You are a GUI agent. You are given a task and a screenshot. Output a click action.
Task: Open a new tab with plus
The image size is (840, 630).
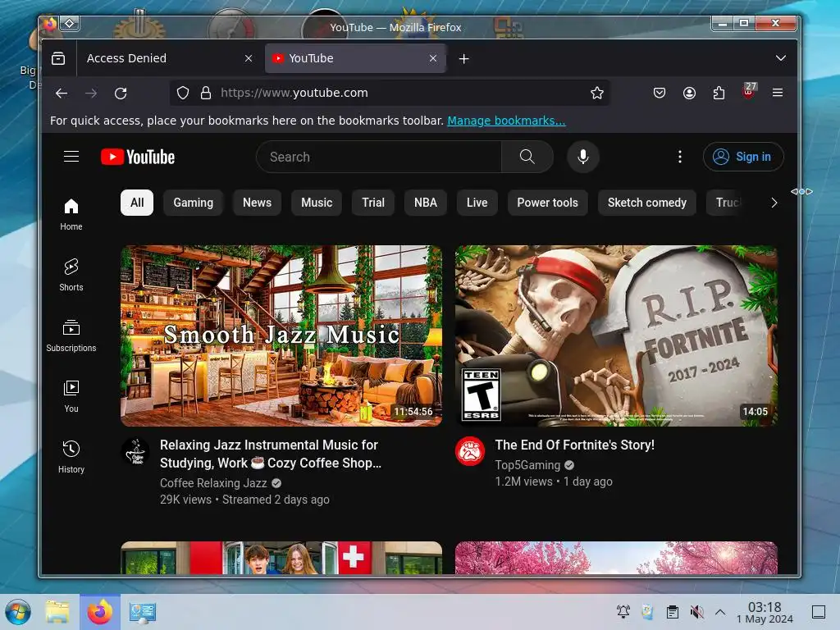tap(464, 58)
